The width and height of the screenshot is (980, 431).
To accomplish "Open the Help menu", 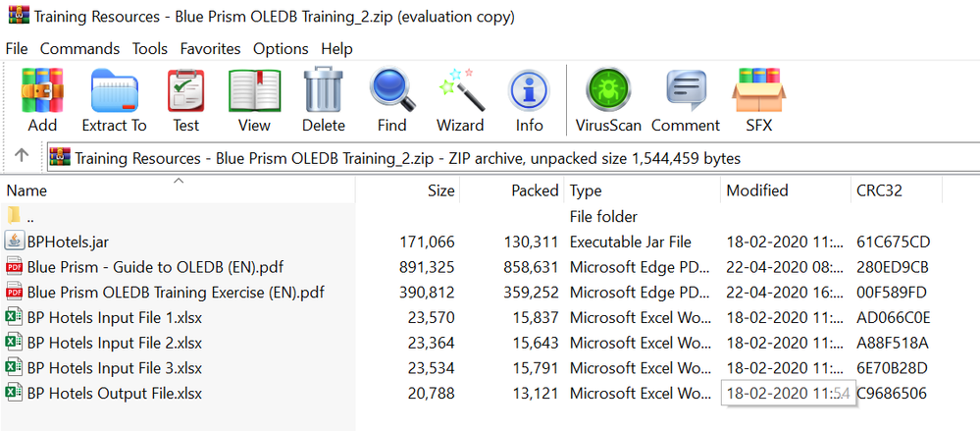I will click(336, 49).
